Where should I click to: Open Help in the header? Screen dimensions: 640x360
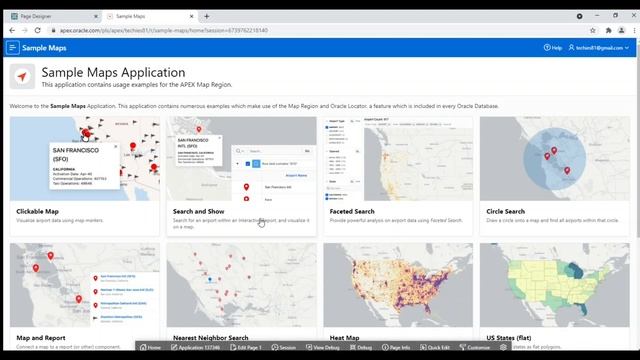pyautogui.click(x=553, y=48)
